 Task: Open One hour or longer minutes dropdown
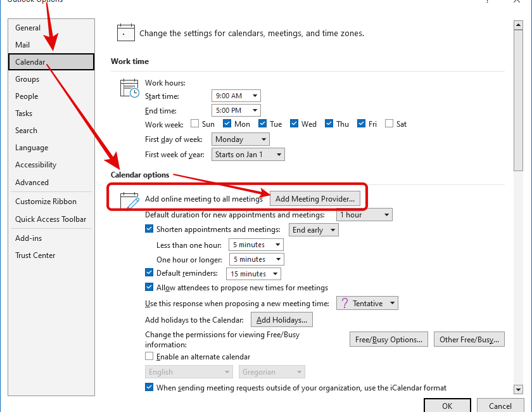pos(256,259)
